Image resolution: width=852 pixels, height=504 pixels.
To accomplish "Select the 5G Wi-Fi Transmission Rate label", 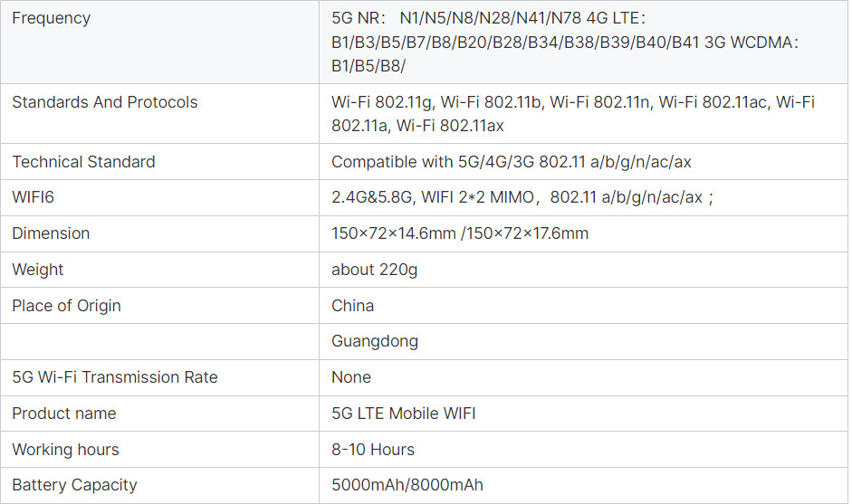I will tap(115, 377).
